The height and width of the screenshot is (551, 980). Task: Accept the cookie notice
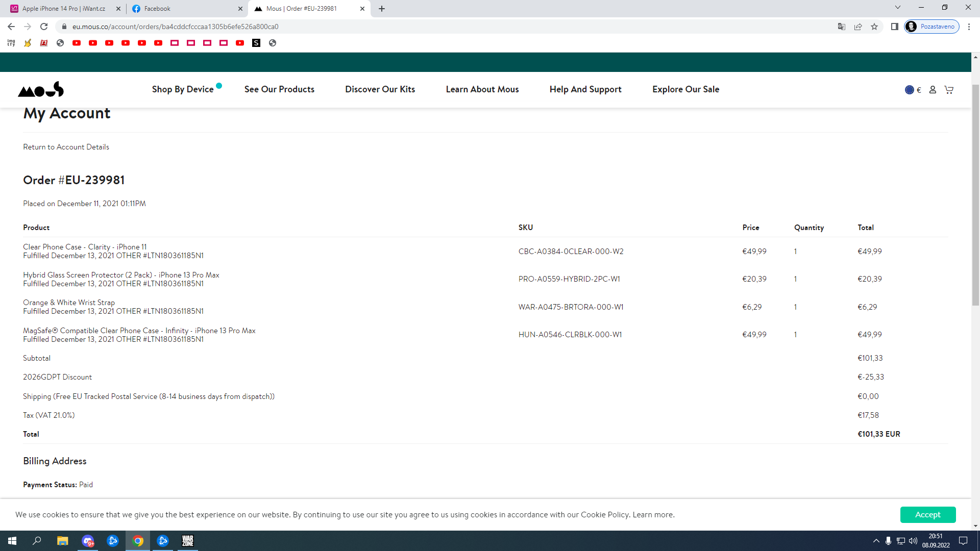pyautogui.click(x=927, y=515)
